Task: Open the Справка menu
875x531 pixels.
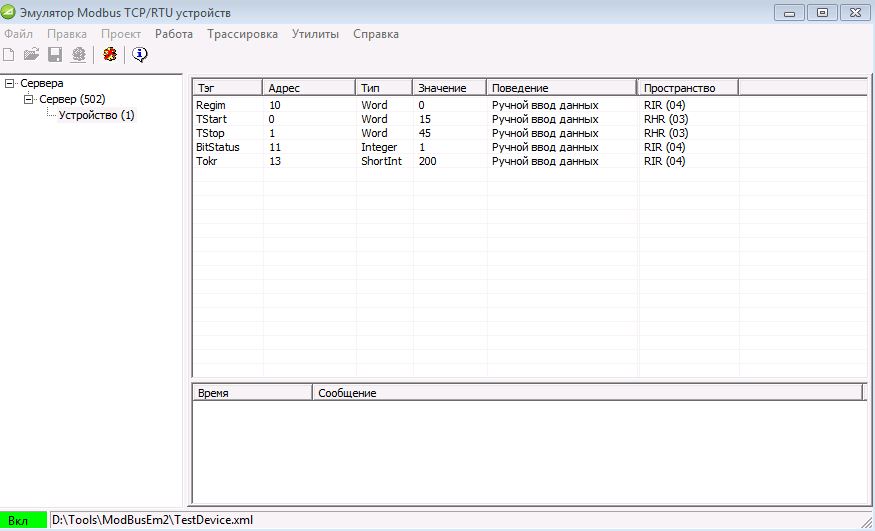Action: (x=376, y=34)
